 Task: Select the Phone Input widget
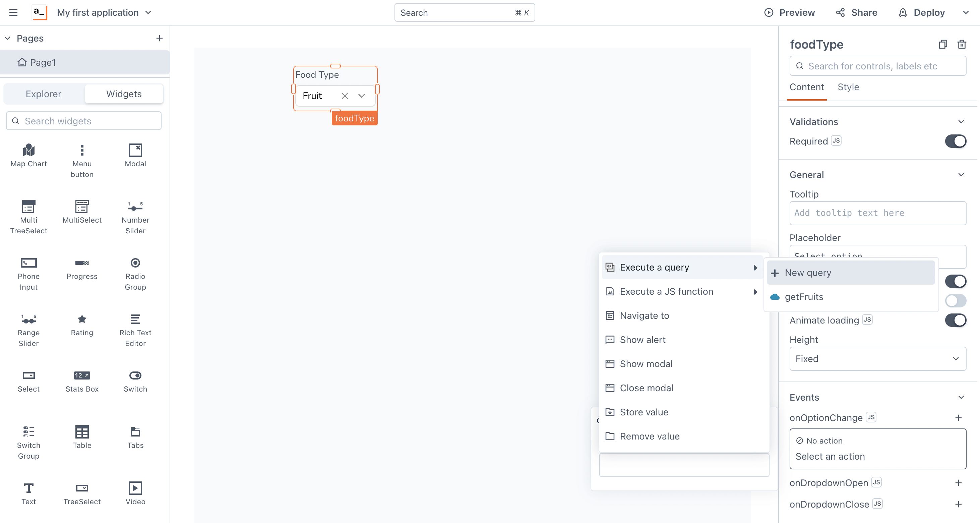coord(28,274)
